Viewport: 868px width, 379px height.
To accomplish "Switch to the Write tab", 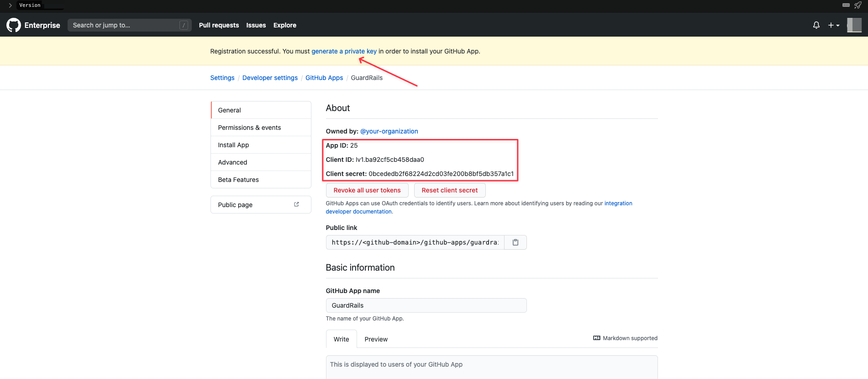I will coord(341,339).
